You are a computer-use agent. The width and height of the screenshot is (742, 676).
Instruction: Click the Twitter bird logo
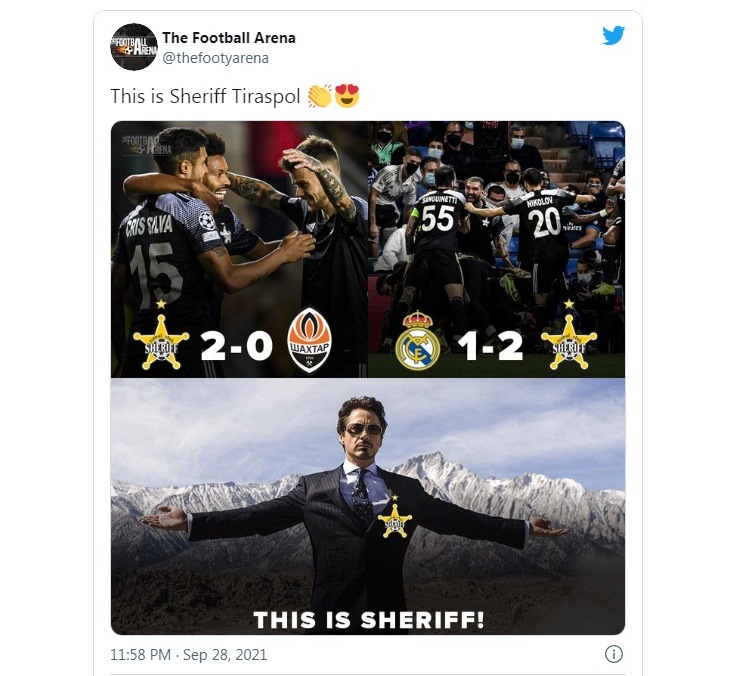pos(613,36)
